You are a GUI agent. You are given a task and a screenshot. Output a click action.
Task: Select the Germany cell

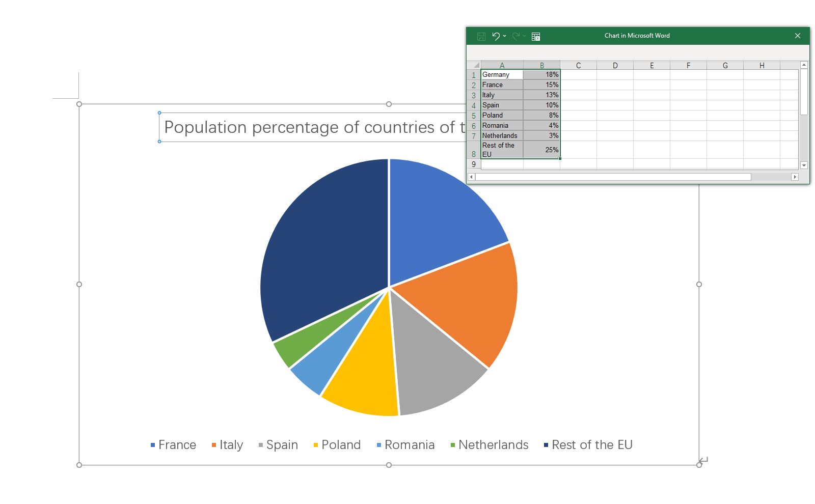pos(502,75)
